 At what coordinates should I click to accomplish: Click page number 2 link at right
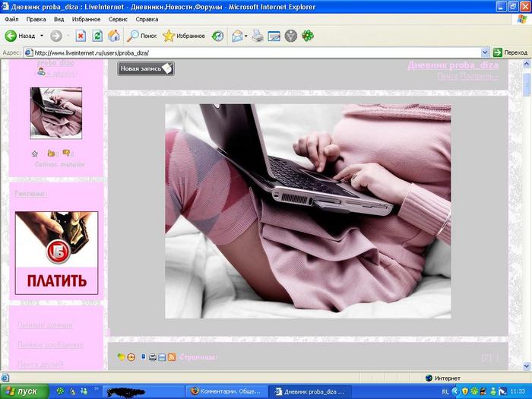point(487,357)
